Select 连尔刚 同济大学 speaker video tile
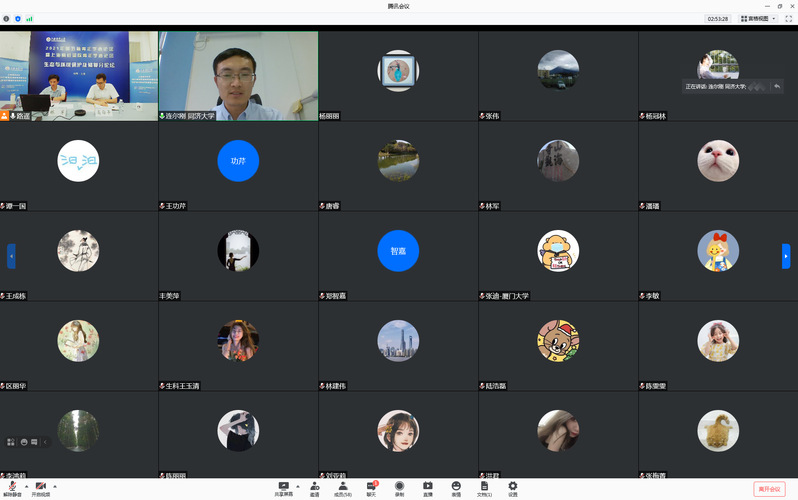 pyautogui.click(x=238, y=75)
